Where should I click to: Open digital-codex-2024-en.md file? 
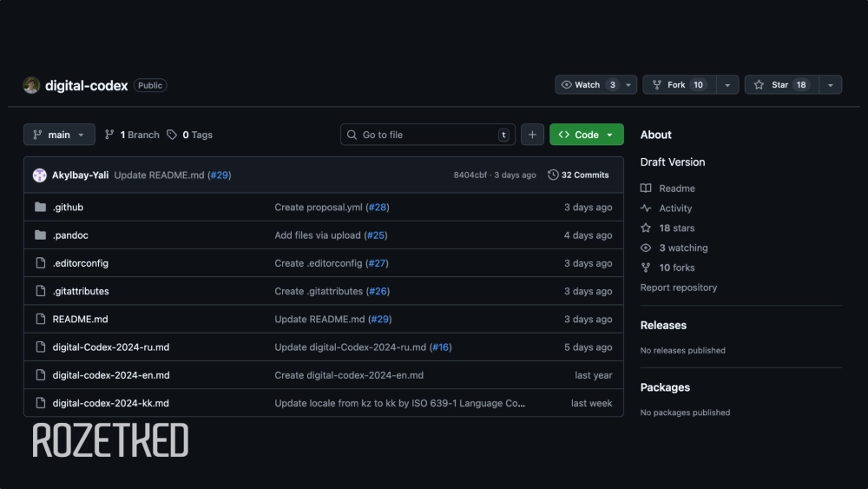(x=111, y=375)
